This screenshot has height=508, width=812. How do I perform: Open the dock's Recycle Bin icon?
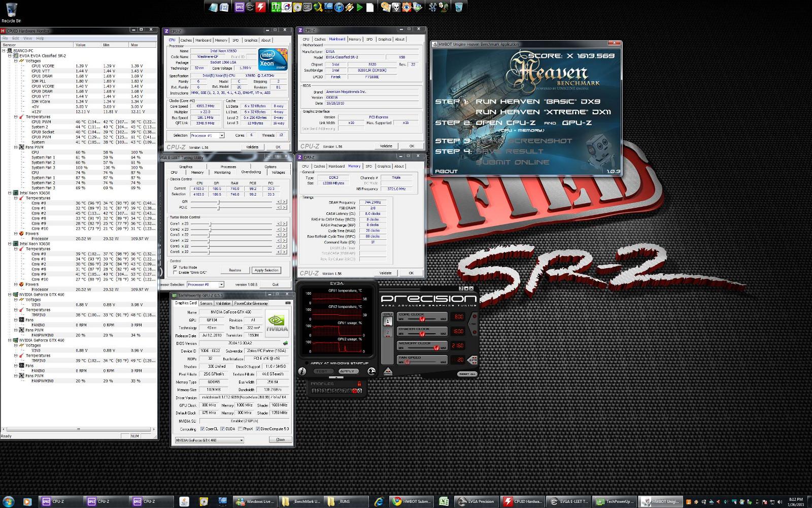[458, 7]
